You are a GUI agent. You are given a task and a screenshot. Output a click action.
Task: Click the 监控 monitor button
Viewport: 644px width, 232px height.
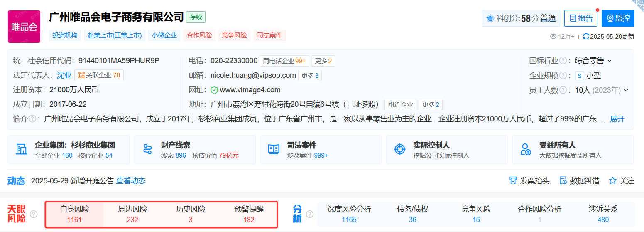618,18
